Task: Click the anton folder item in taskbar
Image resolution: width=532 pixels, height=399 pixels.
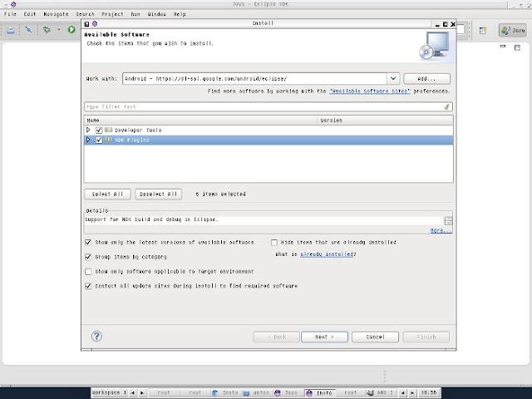Action: point(256,392)
